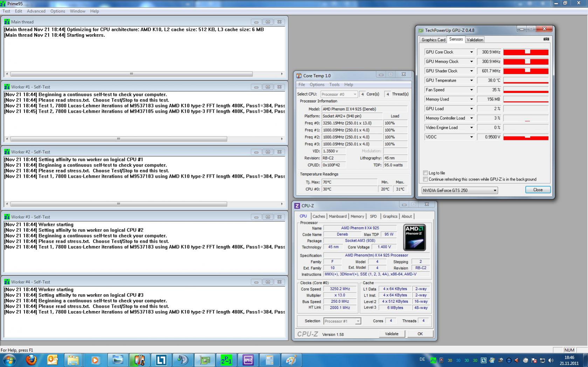Switch to the CPU-Z Mainboard tab

tap(338, 216)
